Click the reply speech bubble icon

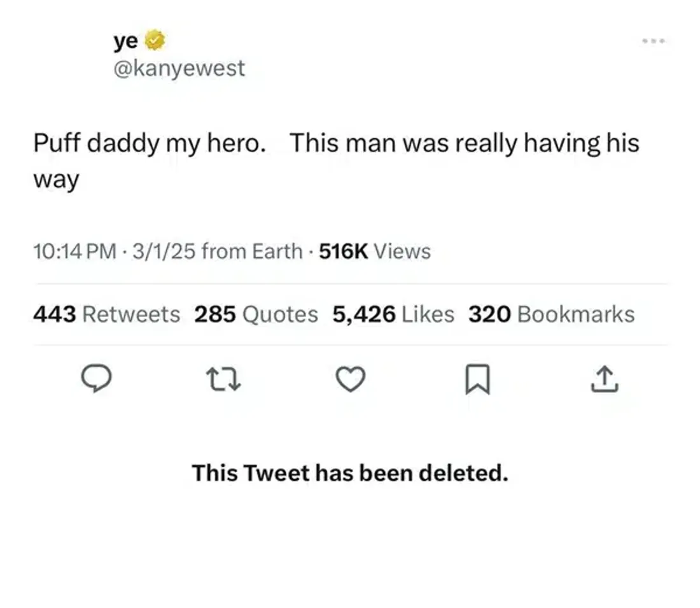pos(96,380)
